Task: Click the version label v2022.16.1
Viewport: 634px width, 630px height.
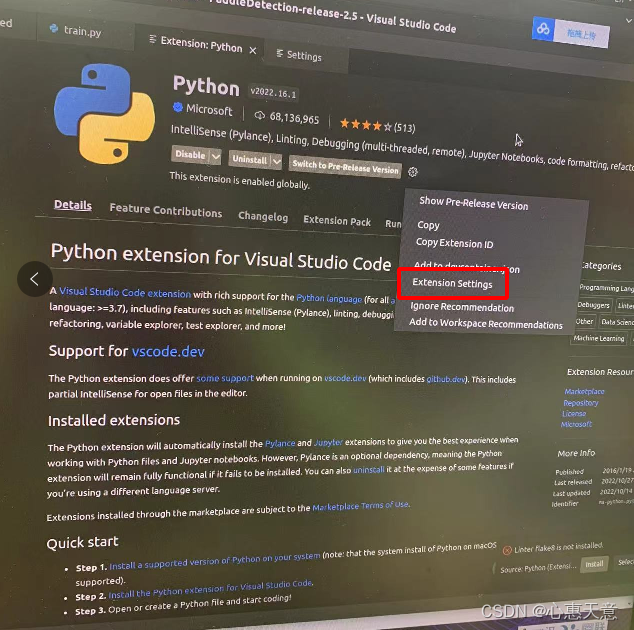Action: [x=273, y=93]
